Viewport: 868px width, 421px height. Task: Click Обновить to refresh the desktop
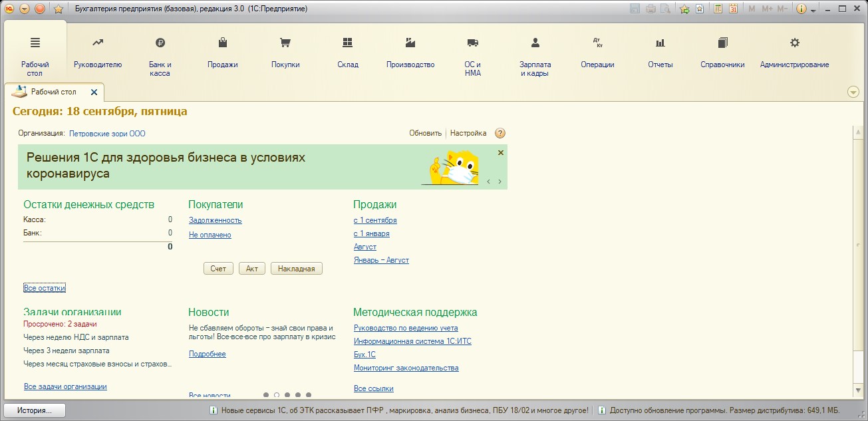(x=425, y=133)
